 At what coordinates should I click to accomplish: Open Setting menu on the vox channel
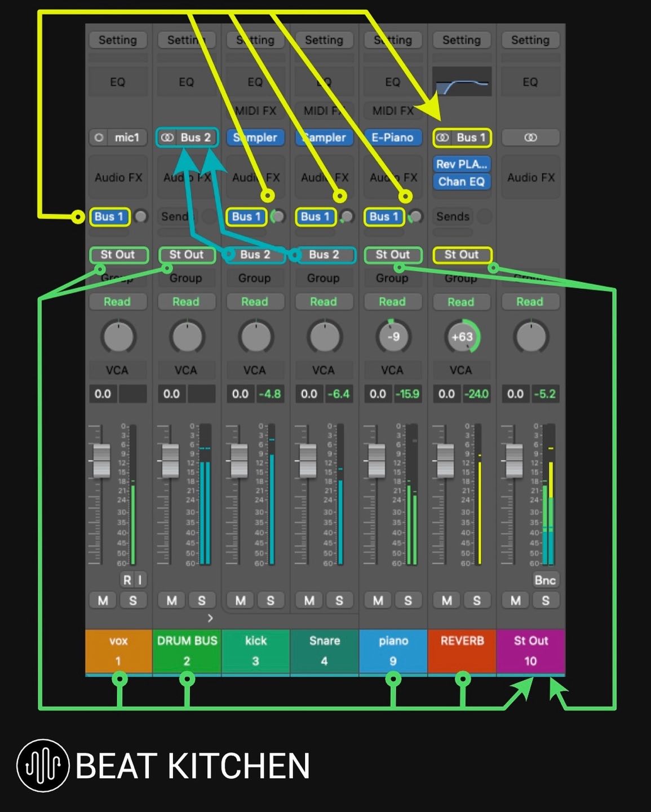coord(118,40)
